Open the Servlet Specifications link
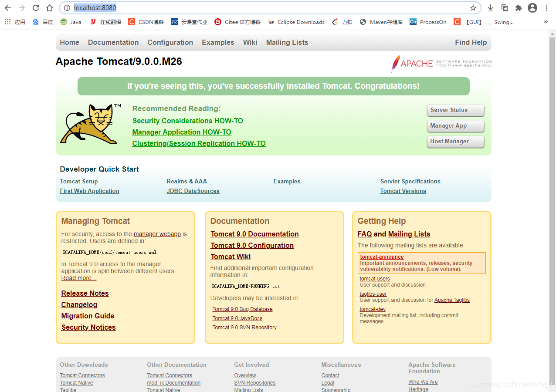Image resolution: width=556 pixels, height=392 pixels. [410, 181]
